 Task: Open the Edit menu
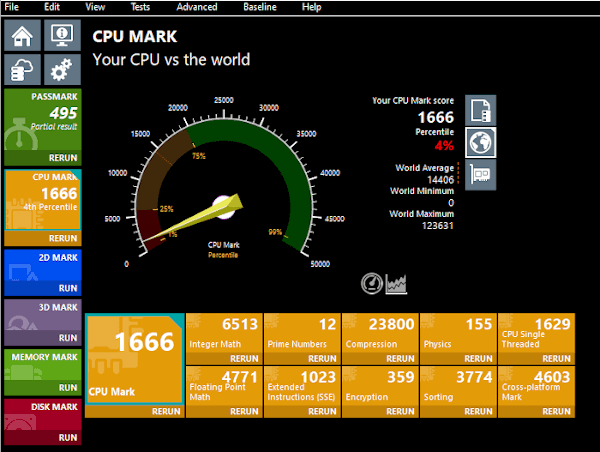(x=52, y=7)
